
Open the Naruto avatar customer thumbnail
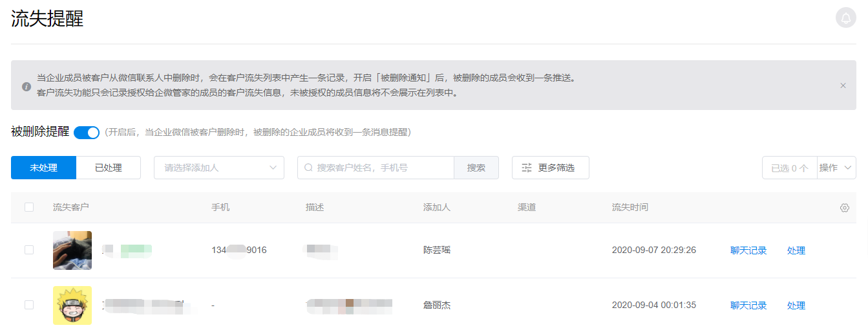coord(72,305)
